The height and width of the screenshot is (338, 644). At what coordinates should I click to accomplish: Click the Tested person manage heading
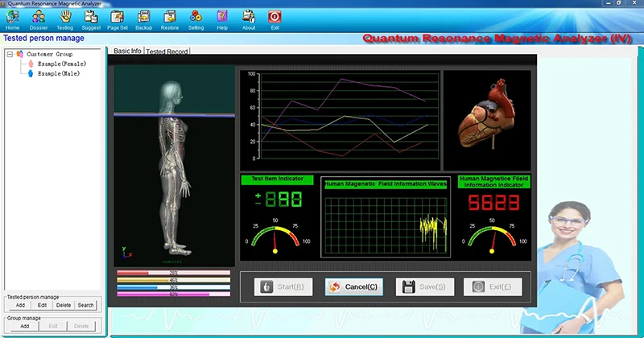[43, 38]
